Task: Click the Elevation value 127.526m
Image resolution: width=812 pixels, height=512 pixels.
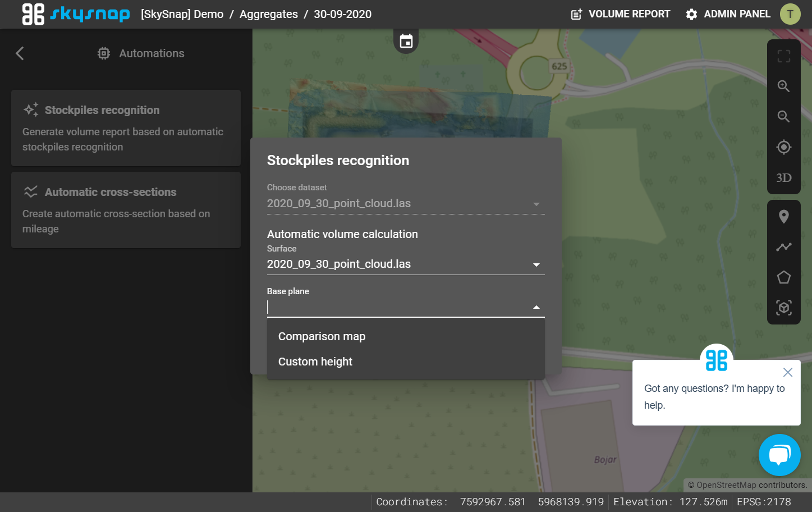Action: click(x=703, y=502)
